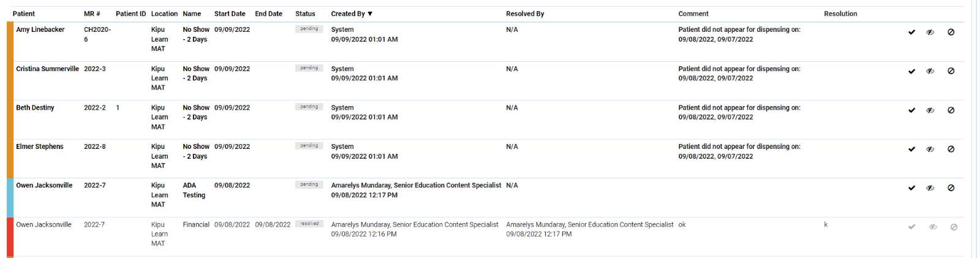Image resolution: width=980 pixels, height=258 pixels.
Task: Click the resolve checkmark for Amy Linebacker
Action: [x=911, y=32]
